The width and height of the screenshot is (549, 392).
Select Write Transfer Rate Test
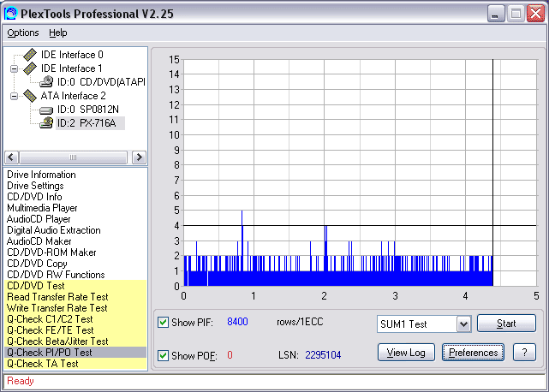click(75, 308)
